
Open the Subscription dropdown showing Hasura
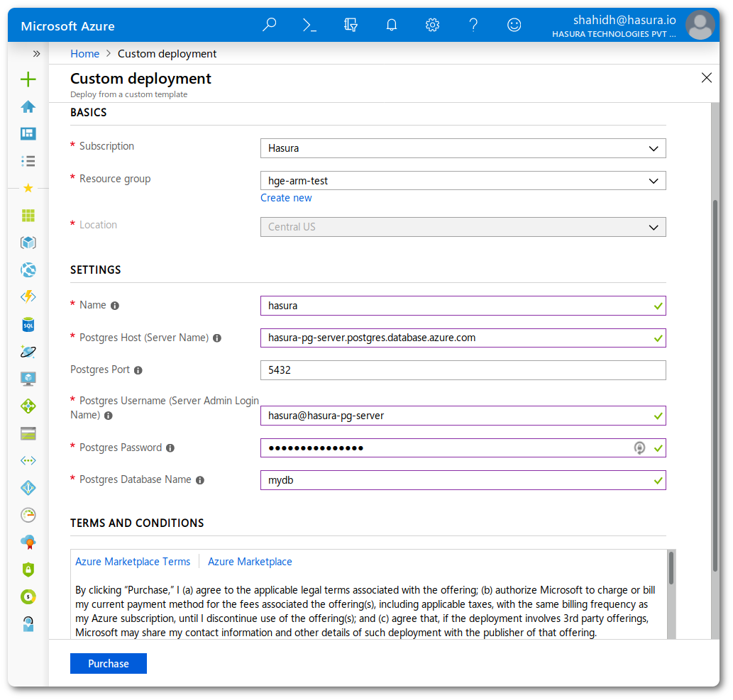click(x=463, y=148)
